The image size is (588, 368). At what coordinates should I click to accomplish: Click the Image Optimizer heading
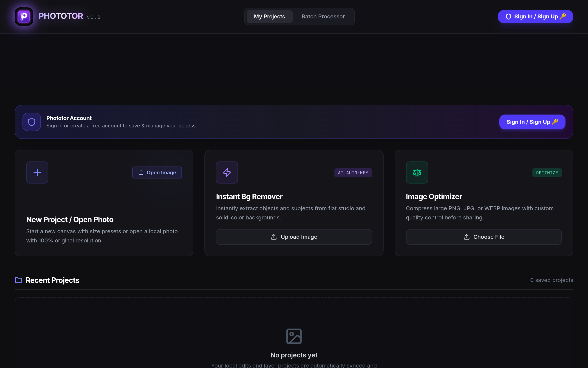click(434, 197)
